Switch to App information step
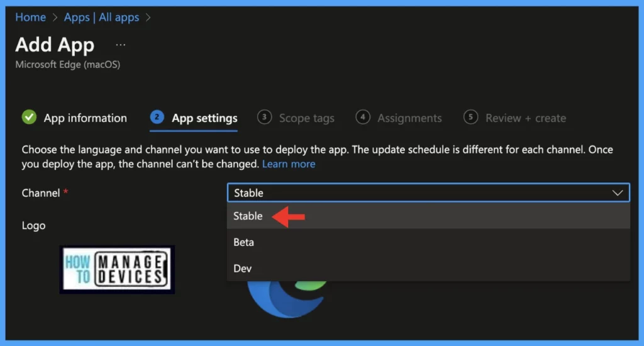The width and height of the screenshot is (644, 346). pyautogui.click(x=85, y=118)
